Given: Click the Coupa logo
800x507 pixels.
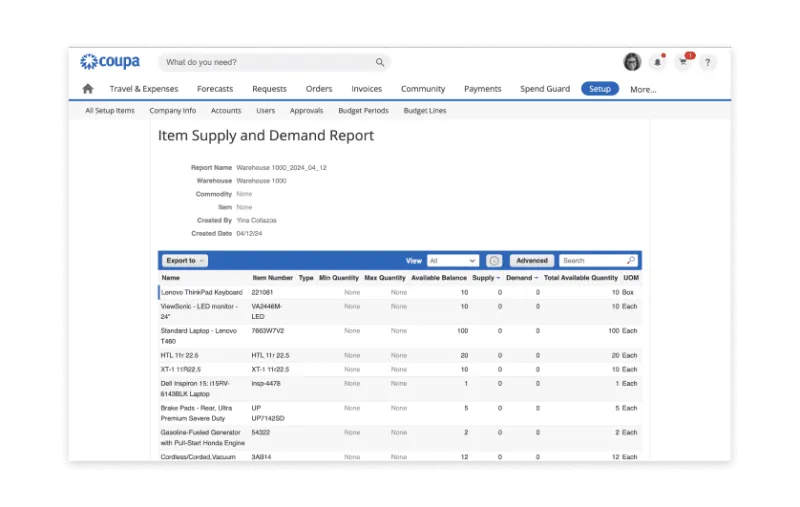Looking at the screenshot, I should point(110,62).
